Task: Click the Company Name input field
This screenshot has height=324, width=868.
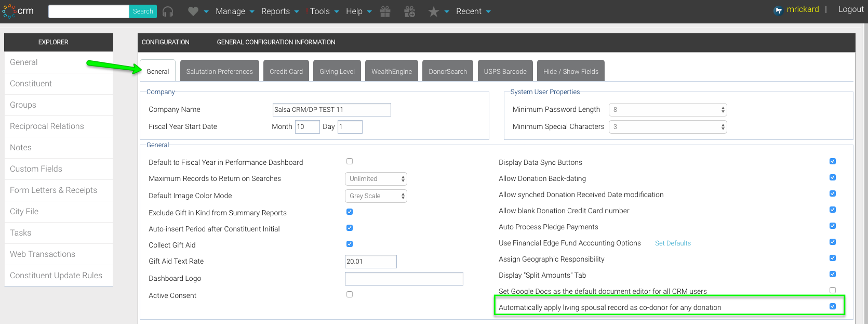Action: (331, 110)
